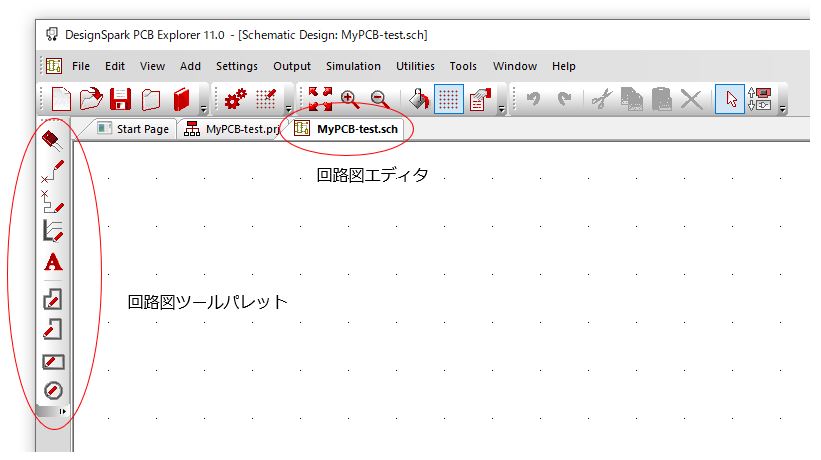Open the Utilities menu
Viewport: 821px width, 460px height.
[415, 66]
